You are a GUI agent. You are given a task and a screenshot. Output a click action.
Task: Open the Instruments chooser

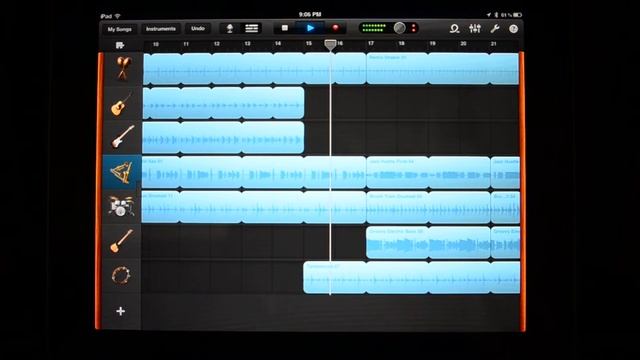pos(161,29)
